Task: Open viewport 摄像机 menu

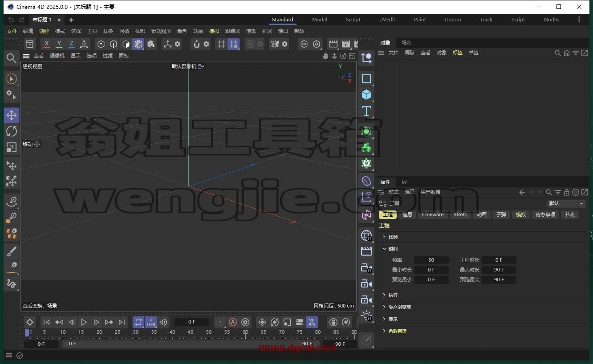Action: (57, 56)
